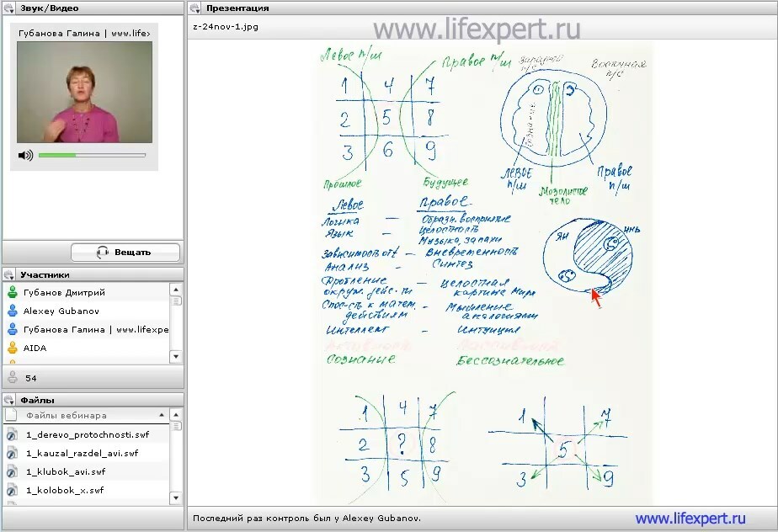Click the green user icon of Губанов Дмитрий
Viewport: 778px width, 532px height.
click(x=13, y=292)
